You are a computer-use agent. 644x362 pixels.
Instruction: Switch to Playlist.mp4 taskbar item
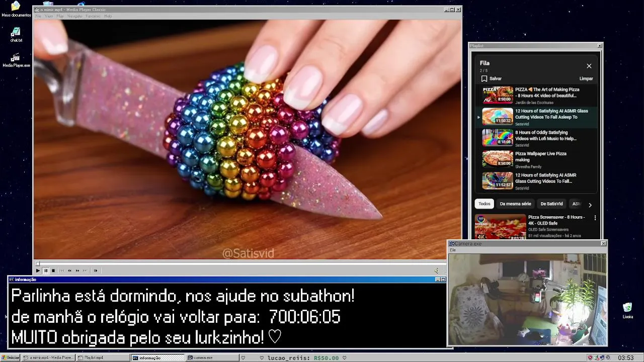click(103, 357)
